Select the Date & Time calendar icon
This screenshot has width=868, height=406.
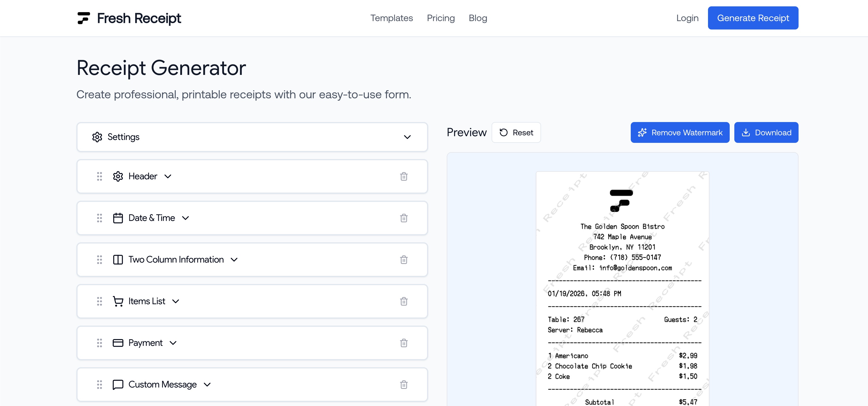118,218
